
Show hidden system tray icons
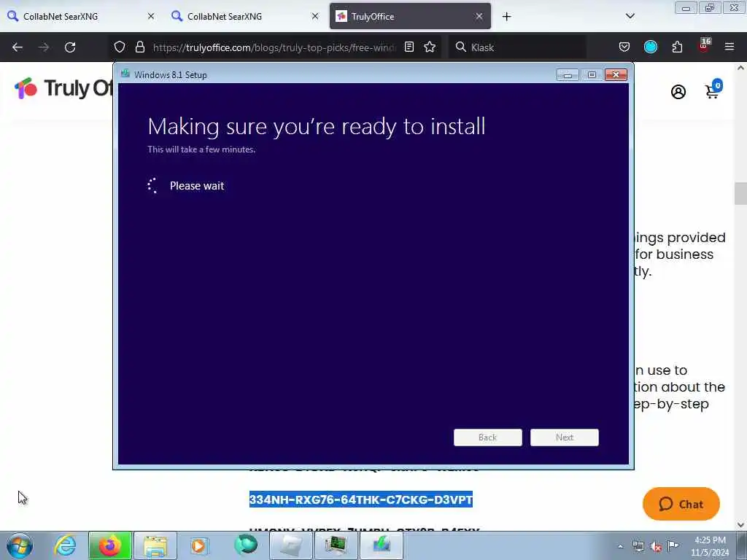pos(620,547)
